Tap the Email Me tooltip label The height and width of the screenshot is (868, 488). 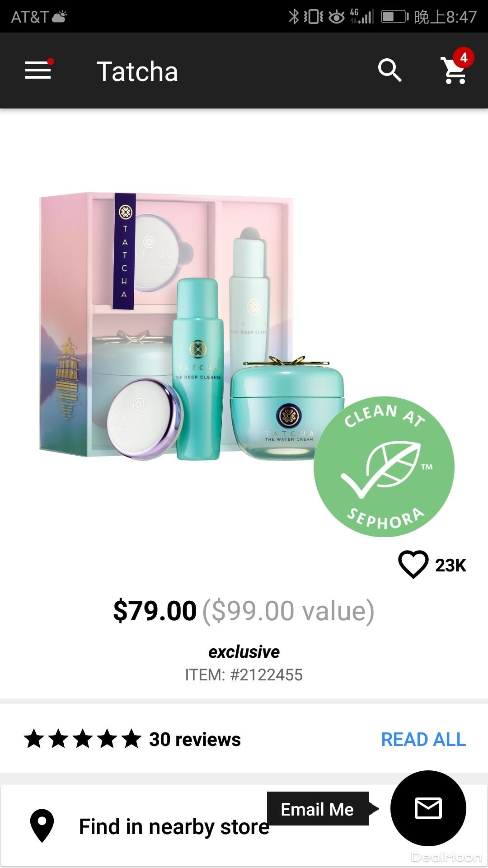[x=318, y=809]
